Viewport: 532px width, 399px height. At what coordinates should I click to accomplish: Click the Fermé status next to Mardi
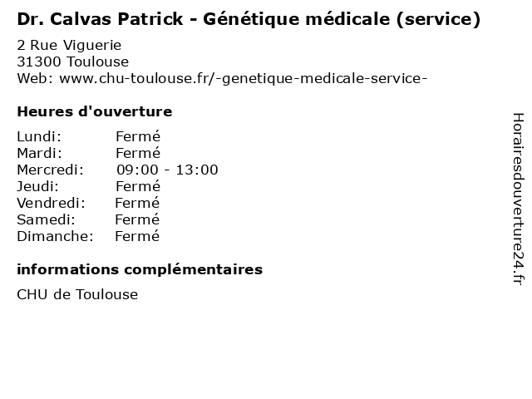[137, 153]
